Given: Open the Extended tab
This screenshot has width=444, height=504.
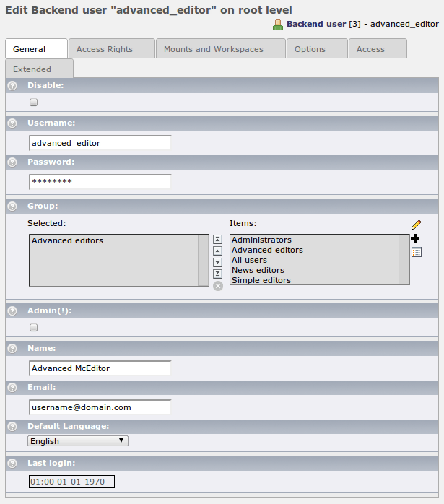Looking at the screenshot, I should tap(39, 69).
